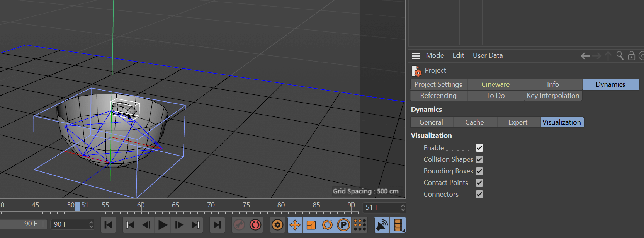Navigate back with left arrow
Image resolution: width=644 pixels, height=238 pixels.
[x=585, y=56]
